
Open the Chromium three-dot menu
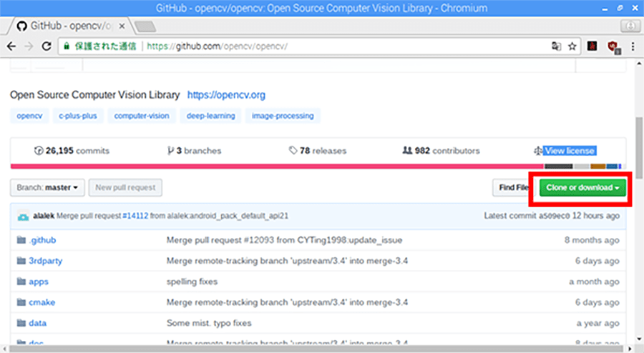tap(633, 46)
